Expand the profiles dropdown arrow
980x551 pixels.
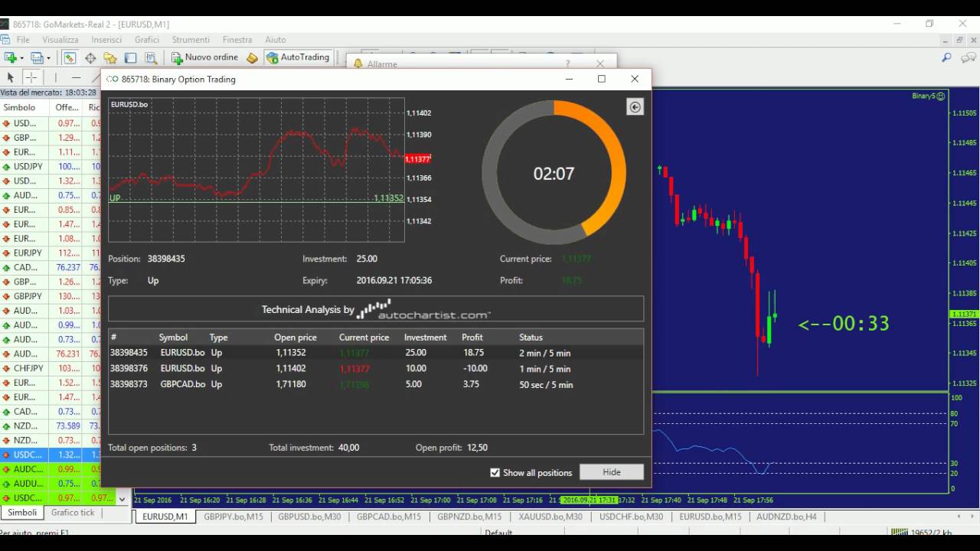coord(47,58)
